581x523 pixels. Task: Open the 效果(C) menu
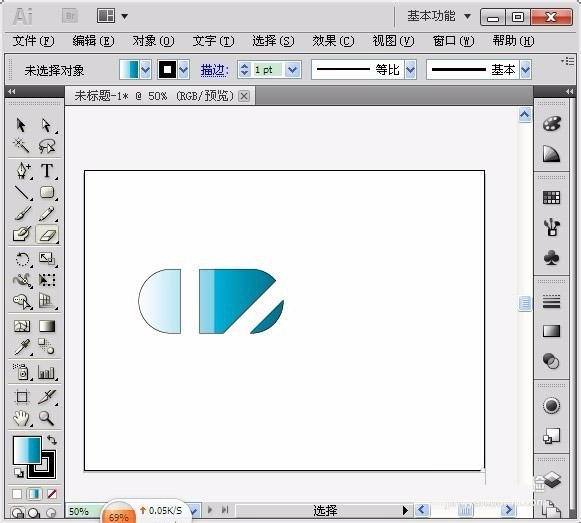coord(333,41)
